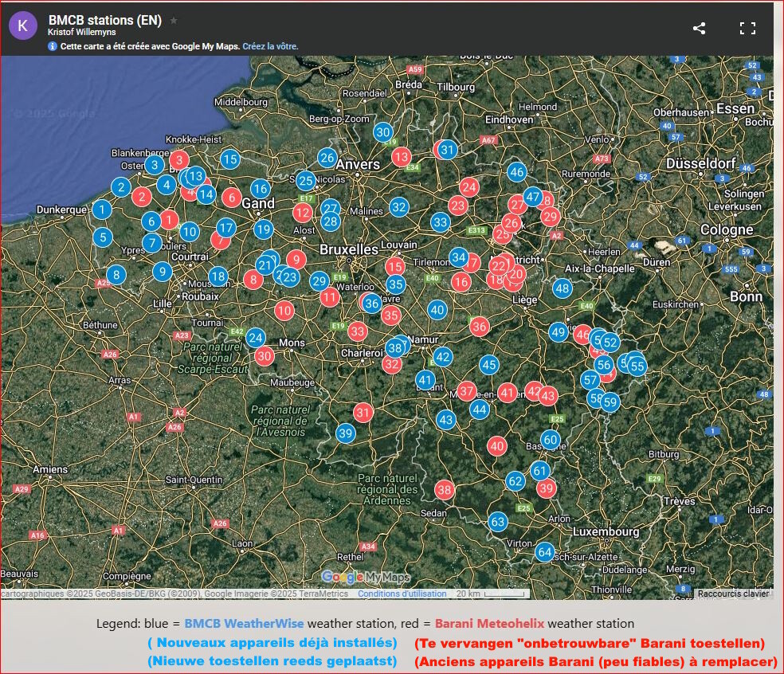Viewport: 784px width, 674px height.
Task: Select blue station marker 48
Action: point(563,288)
